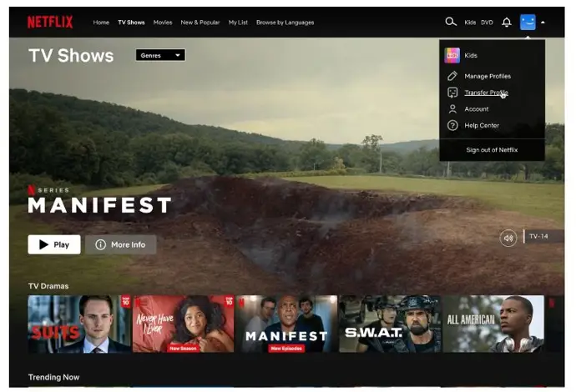Viewport: 576px width, 392px height.
Task: Click the Account person icon
Action: 452,109
